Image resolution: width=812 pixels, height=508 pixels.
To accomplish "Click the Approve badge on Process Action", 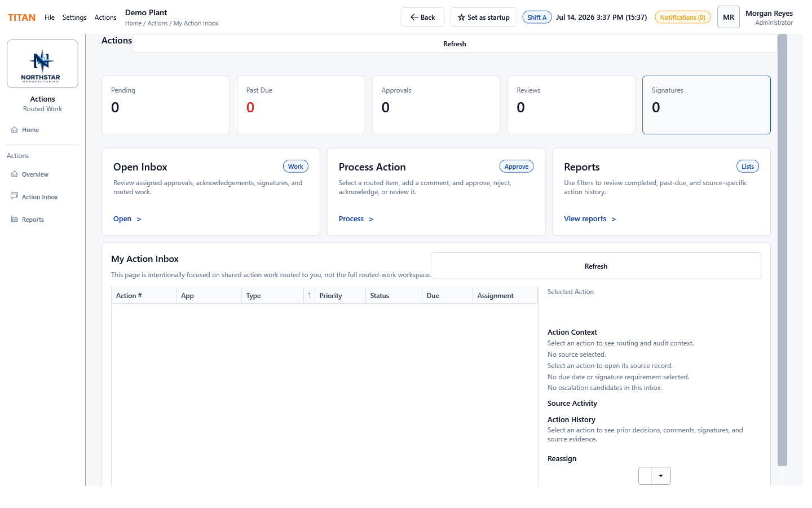I will point(517,167).
